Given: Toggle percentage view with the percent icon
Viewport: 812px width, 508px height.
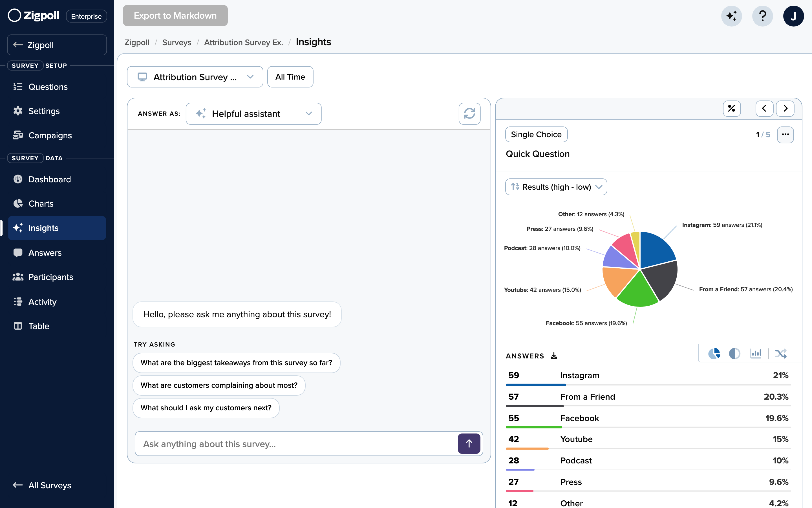Looking at the screenshot, I should point(731,109).
